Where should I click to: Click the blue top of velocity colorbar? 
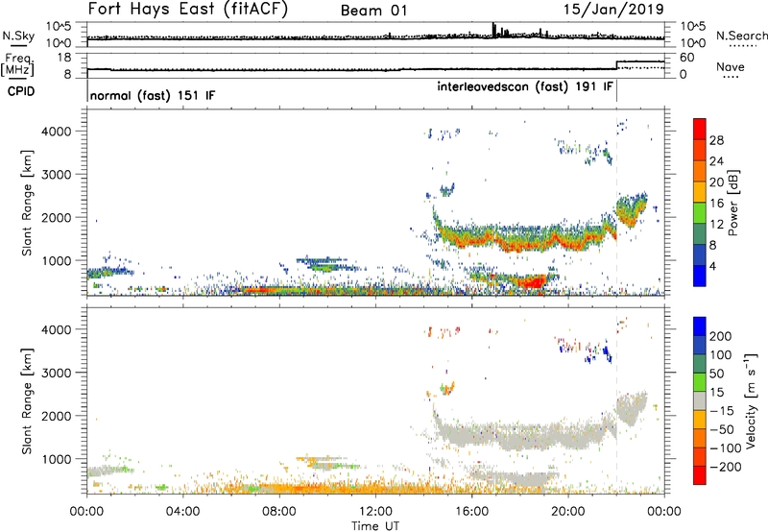[700, 326]
